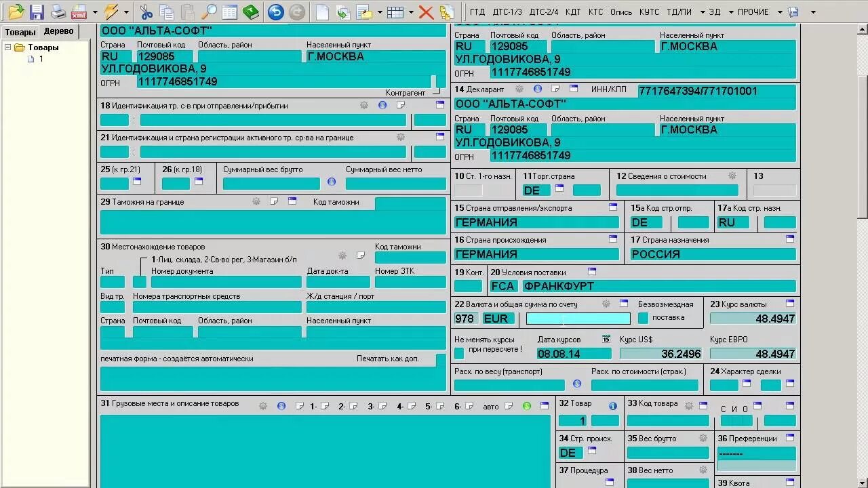
Task: Open the lightning bolt dropdown arrow
Action: click(126, 12)
